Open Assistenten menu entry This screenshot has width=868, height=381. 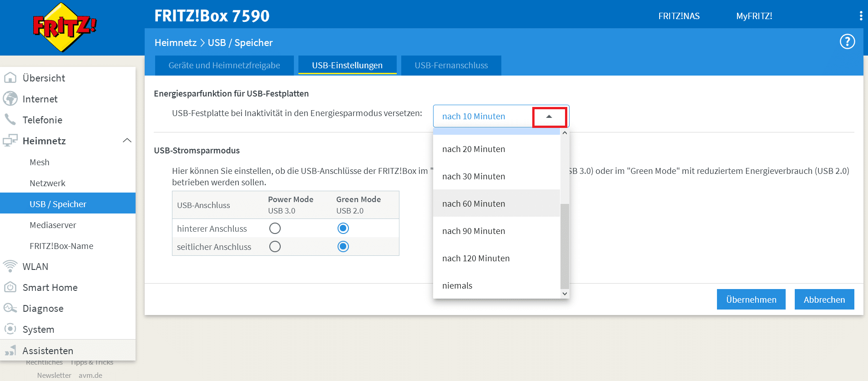[x=68, y=351]
